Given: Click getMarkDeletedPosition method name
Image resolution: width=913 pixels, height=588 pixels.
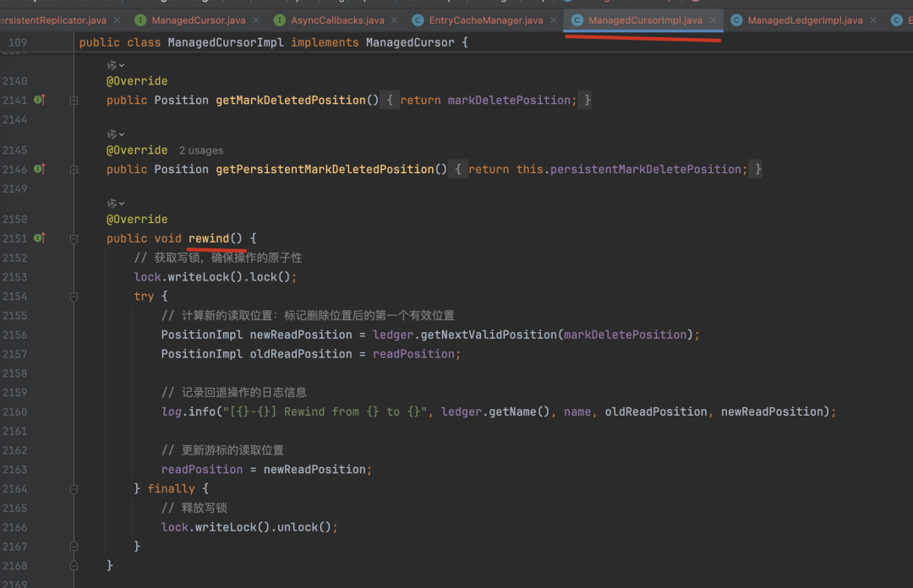Looking at the screenshot, I should (x=291, y=101).
